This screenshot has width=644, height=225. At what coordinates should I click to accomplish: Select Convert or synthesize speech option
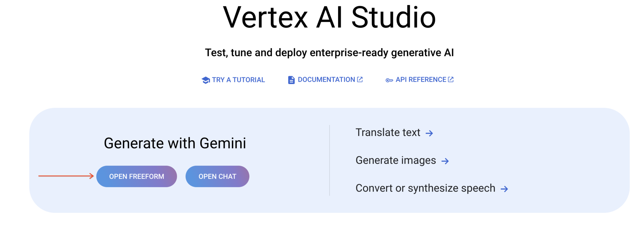[x=425, y=188]
